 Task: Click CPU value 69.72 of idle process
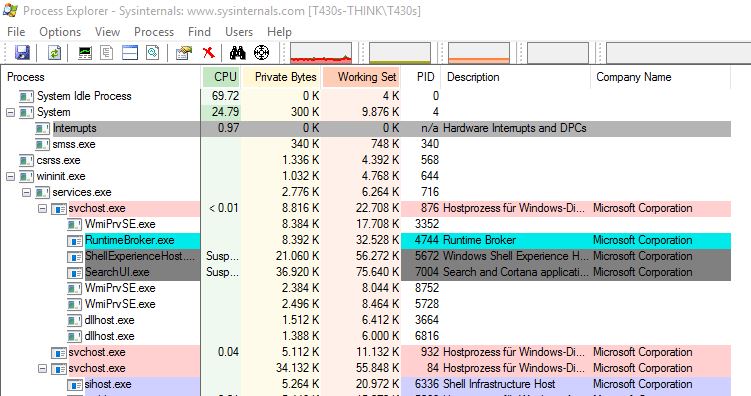coord(225,96)
